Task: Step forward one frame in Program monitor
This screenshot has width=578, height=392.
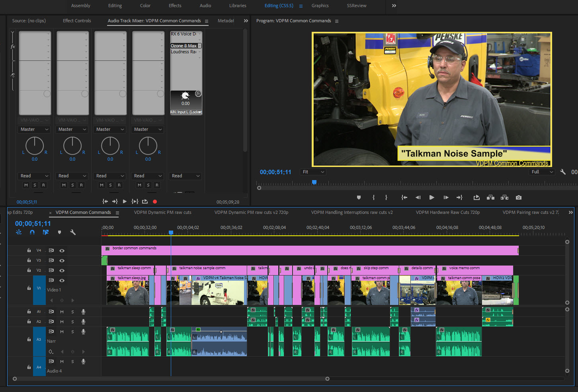Action: tap(446, 198)
